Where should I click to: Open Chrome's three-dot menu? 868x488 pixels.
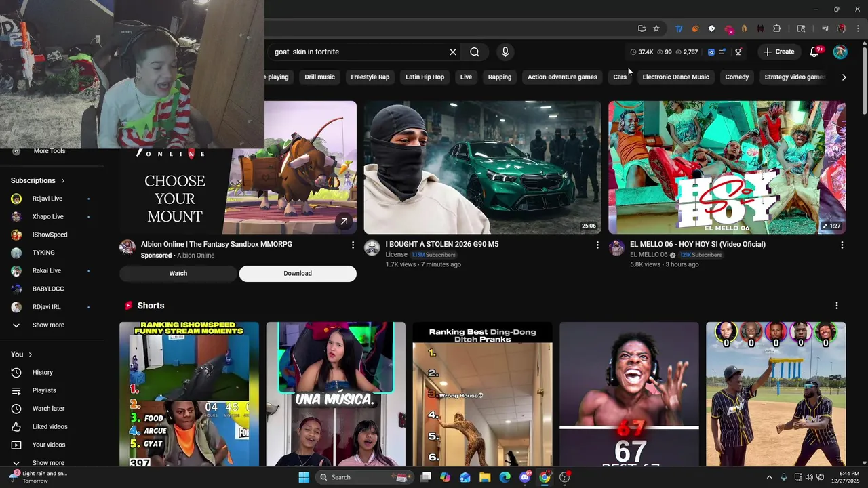pos(857,28)
